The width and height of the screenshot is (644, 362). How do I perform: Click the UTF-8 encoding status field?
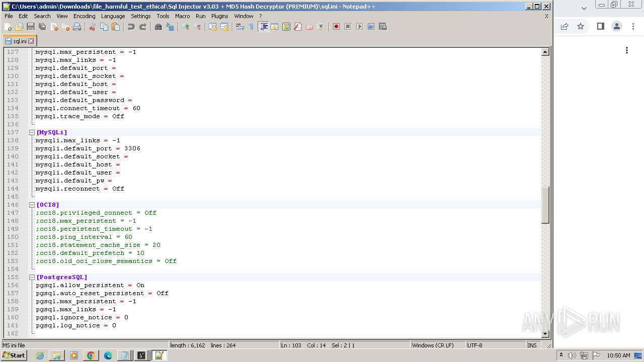pyautogui.click(x=495, y=345)
